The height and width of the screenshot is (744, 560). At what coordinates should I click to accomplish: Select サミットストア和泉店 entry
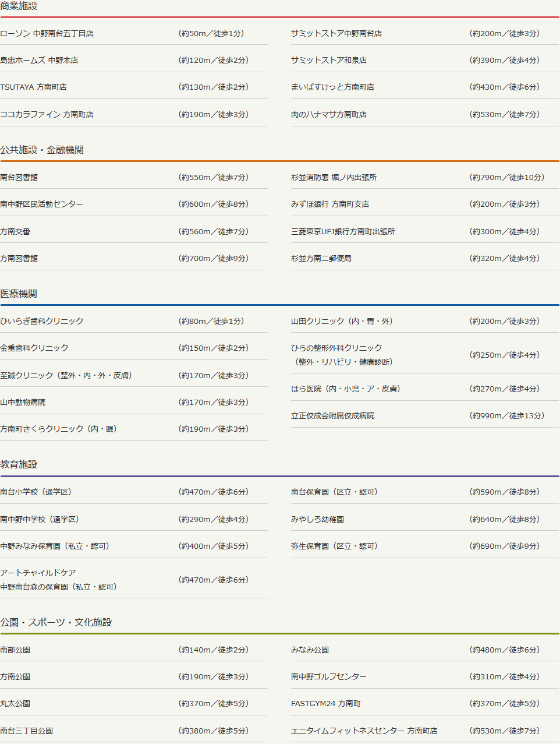[x=329, y=60]
